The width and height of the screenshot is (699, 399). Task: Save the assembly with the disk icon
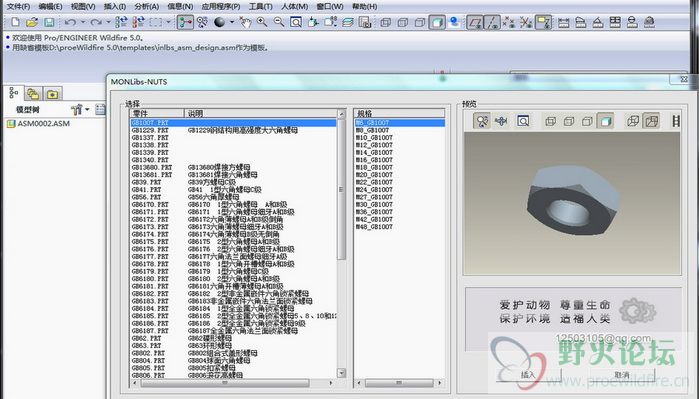(49, 22)
